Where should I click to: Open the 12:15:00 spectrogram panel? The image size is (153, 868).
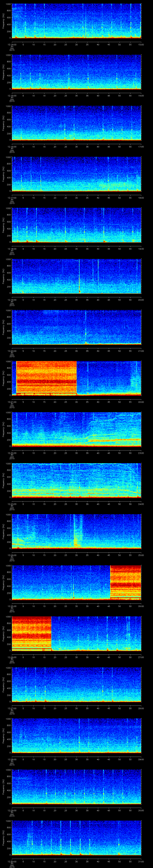pyautogui.click(x=76, y=72)
